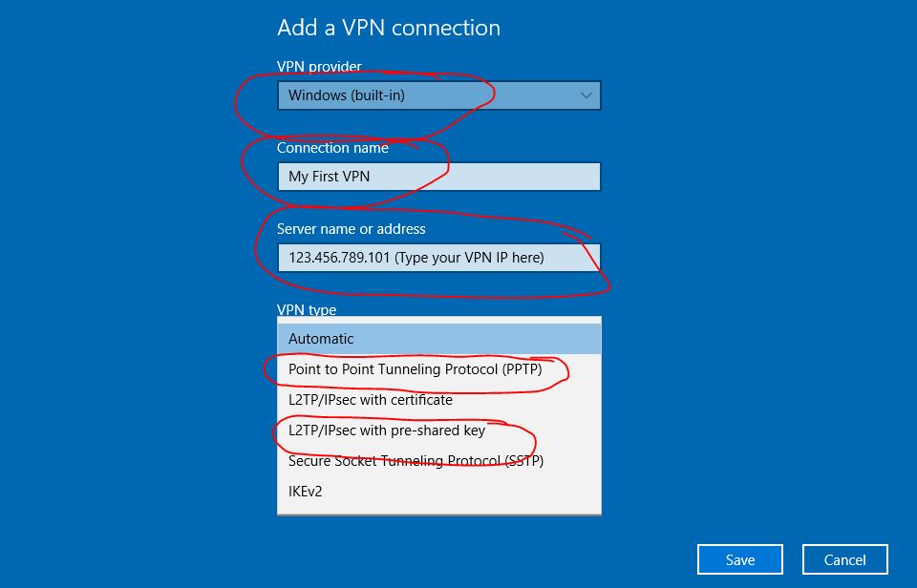The image size is (917, 588).
Task: Click the 'My First VPN' text
Action: coord(329,177)
